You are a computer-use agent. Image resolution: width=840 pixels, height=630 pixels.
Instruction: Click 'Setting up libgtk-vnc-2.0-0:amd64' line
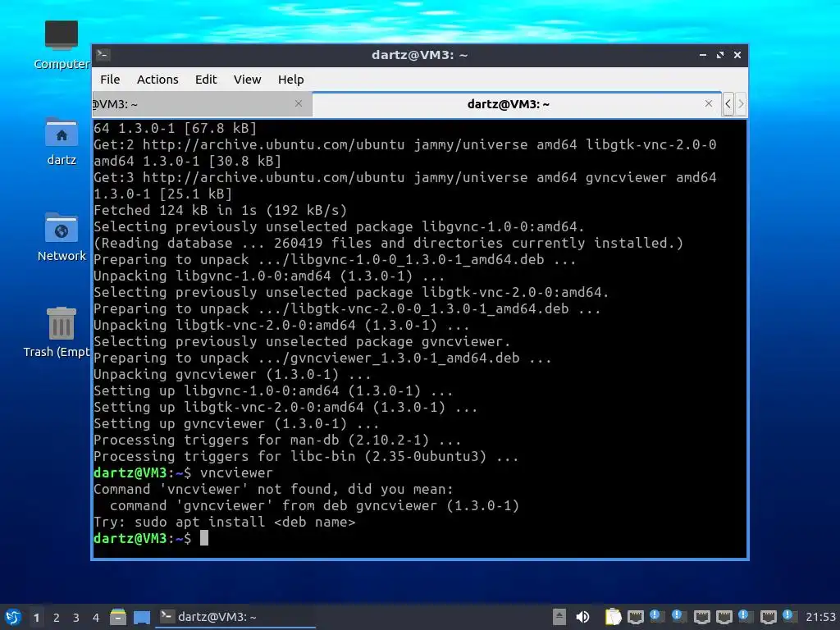tap(285, 408)
